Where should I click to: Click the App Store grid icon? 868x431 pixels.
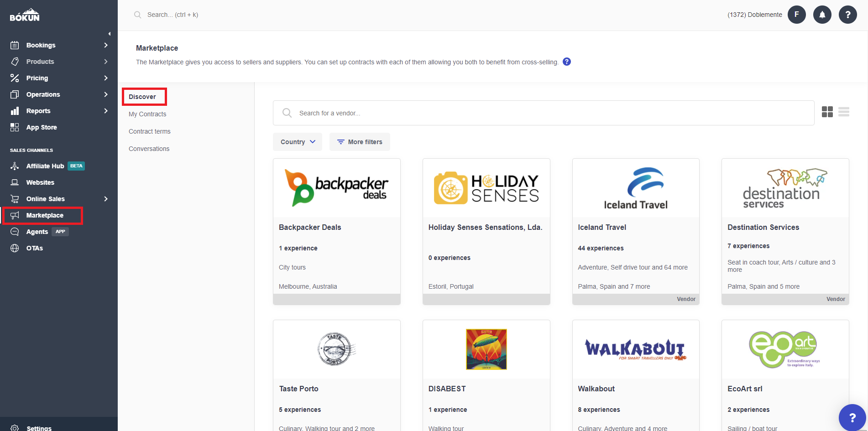[x=15, y=127]
